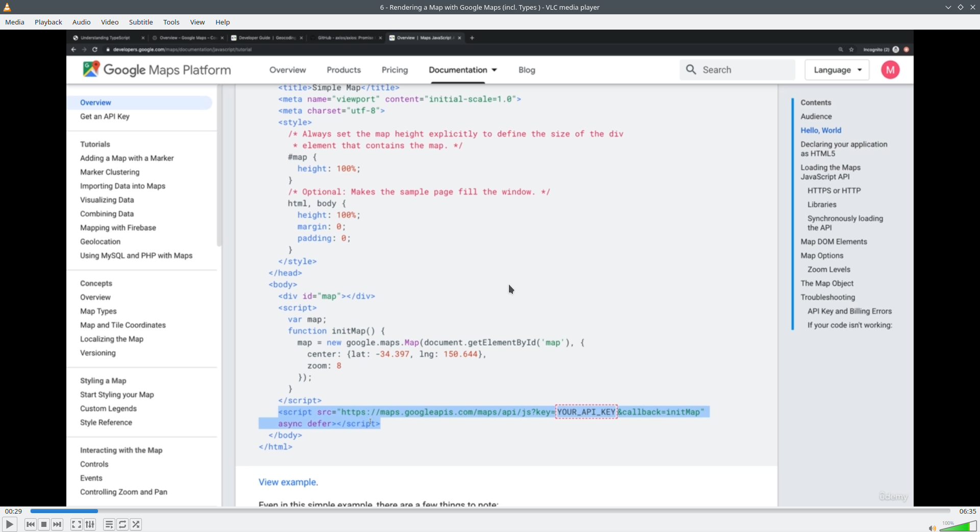Open the Audio menu
The width and height of the screenshot is (980, 532).
coord(82,22)
